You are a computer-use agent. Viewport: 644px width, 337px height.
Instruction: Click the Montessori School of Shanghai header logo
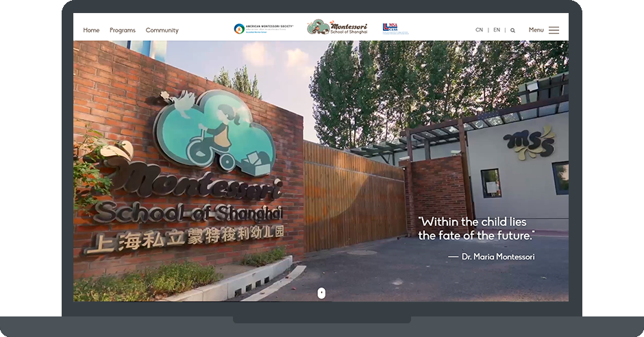337,27
